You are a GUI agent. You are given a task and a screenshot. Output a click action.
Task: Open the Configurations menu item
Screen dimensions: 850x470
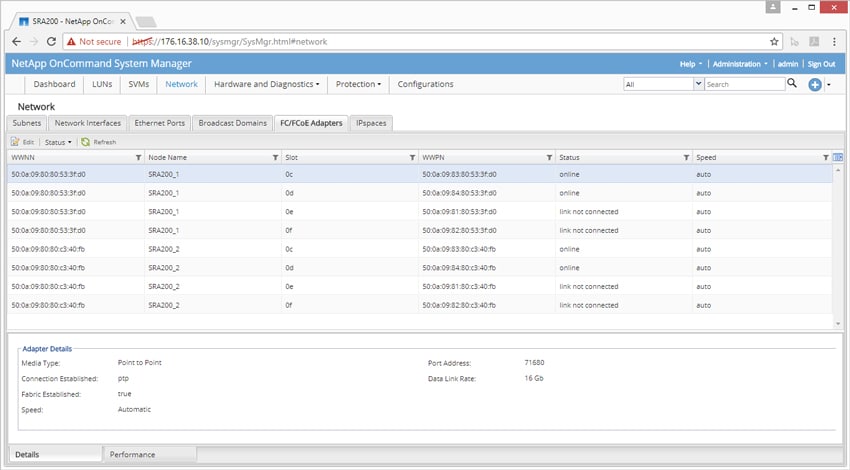pos(426,84)
